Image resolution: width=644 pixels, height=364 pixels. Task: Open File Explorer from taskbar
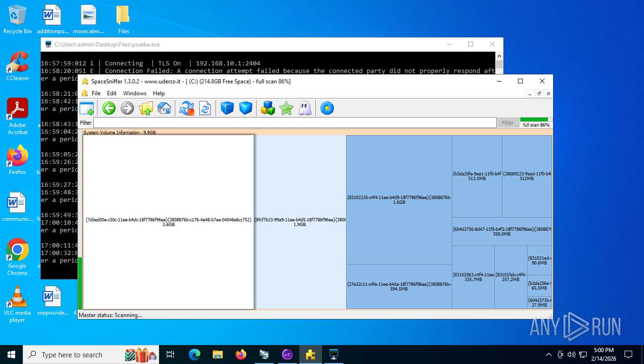218,355
